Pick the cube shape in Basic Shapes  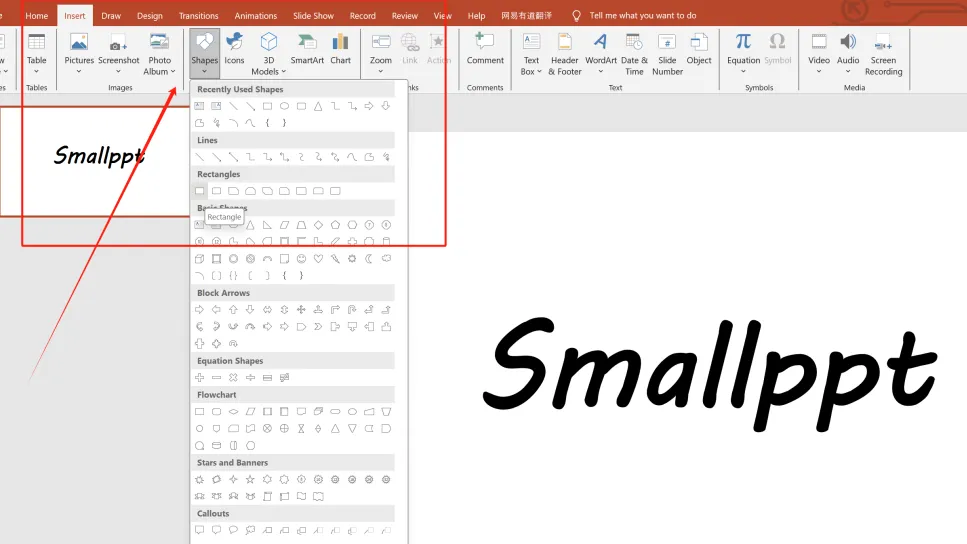[199, 258]
